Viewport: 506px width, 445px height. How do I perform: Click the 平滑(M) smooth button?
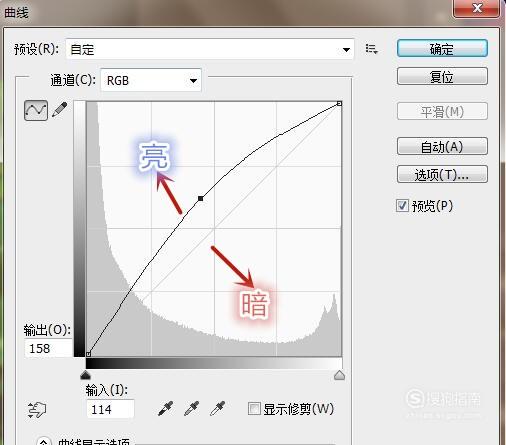click(442, 111)
